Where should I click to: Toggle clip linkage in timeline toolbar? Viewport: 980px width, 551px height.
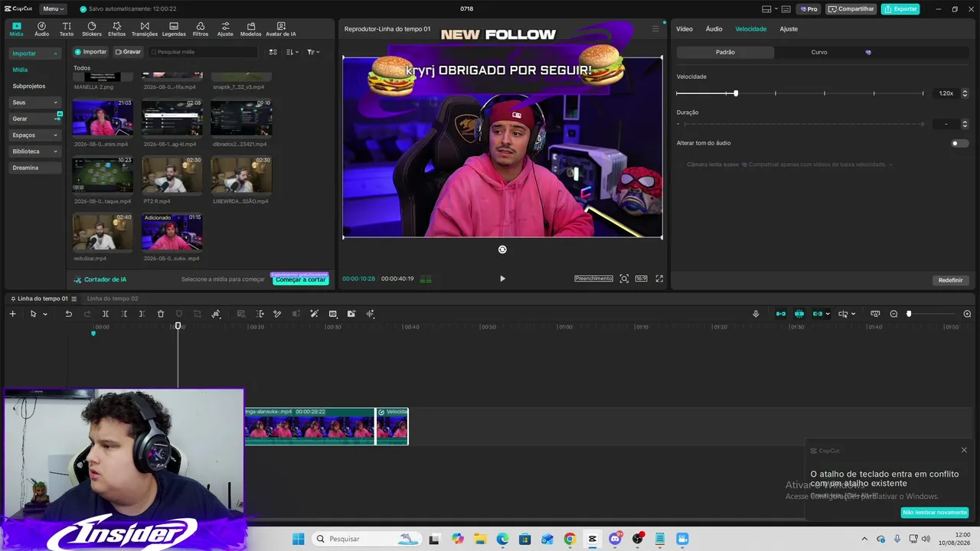coord(818,314)
